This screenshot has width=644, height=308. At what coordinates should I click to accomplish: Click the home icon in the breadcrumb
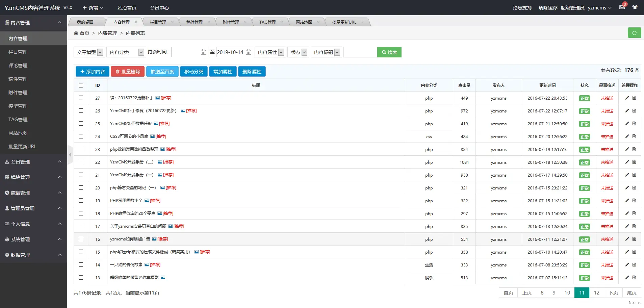[76, 33]
